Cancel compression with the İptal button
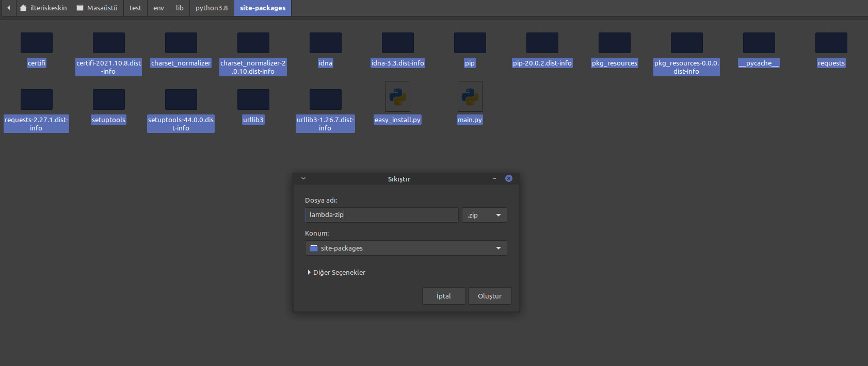The height and width of the screenshot is (366, 868). tap(444, 296)
